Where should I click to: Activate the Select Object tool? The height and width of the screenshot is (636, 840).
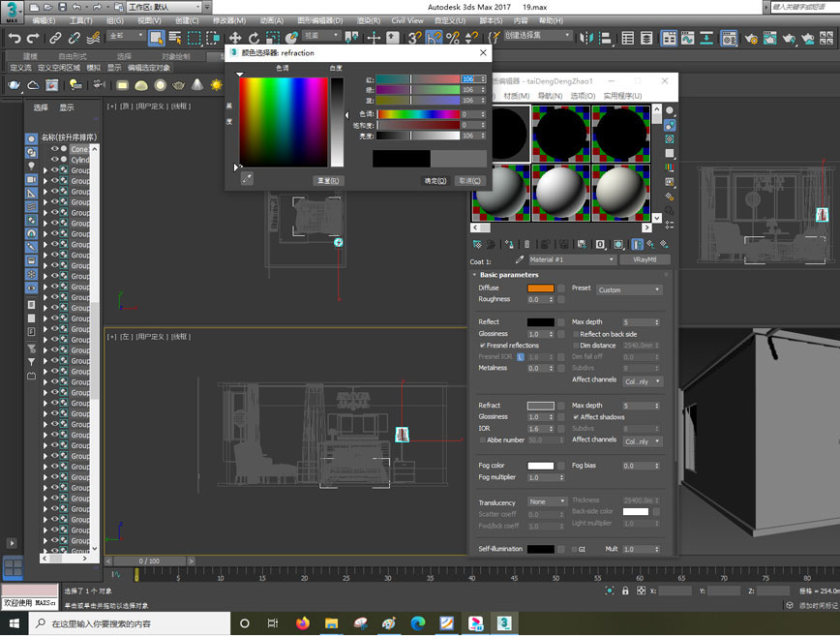coord(156,38)
